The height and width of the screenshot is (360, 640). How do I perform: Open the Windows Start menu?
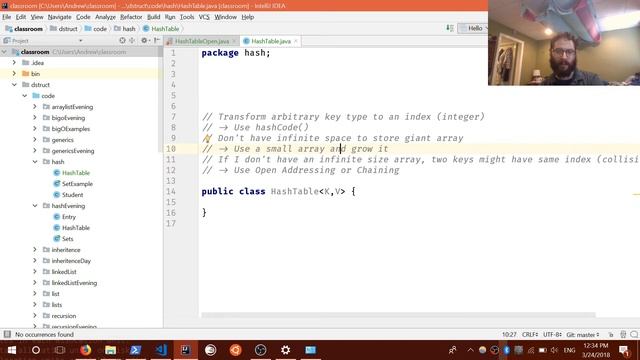pos(12,350)
